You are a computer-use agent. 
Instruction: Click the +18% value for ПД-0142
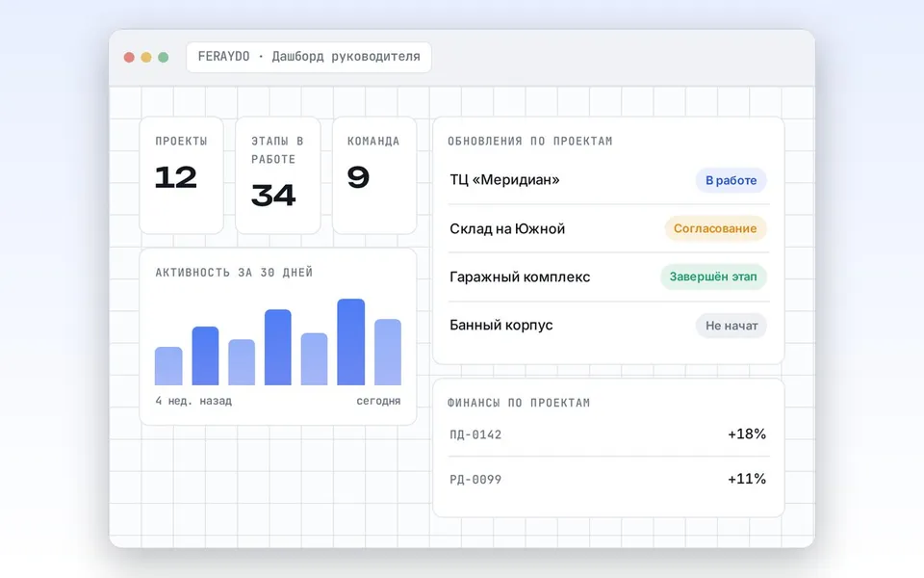747,434
